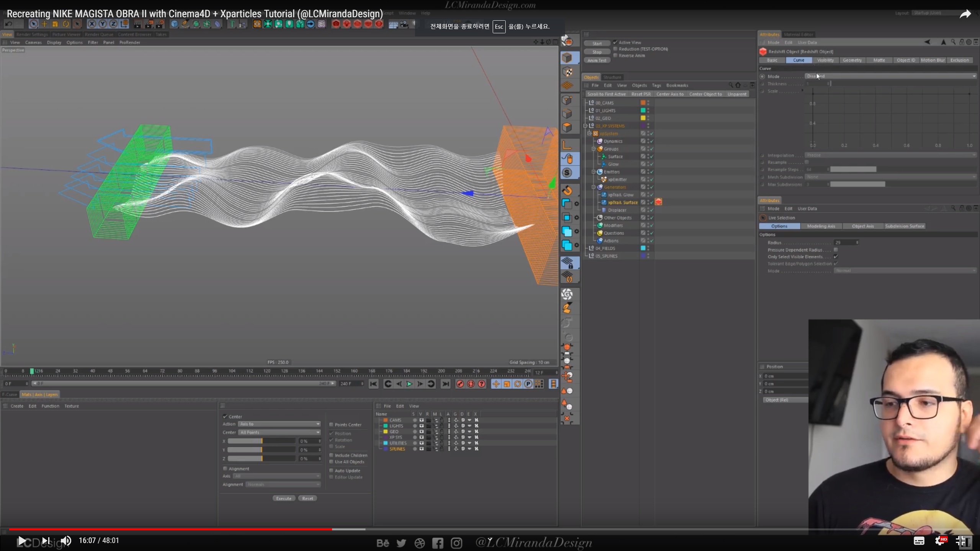Toggle the Active View checkbox
Screen dimensions: 980x551
tap(615, 42)
